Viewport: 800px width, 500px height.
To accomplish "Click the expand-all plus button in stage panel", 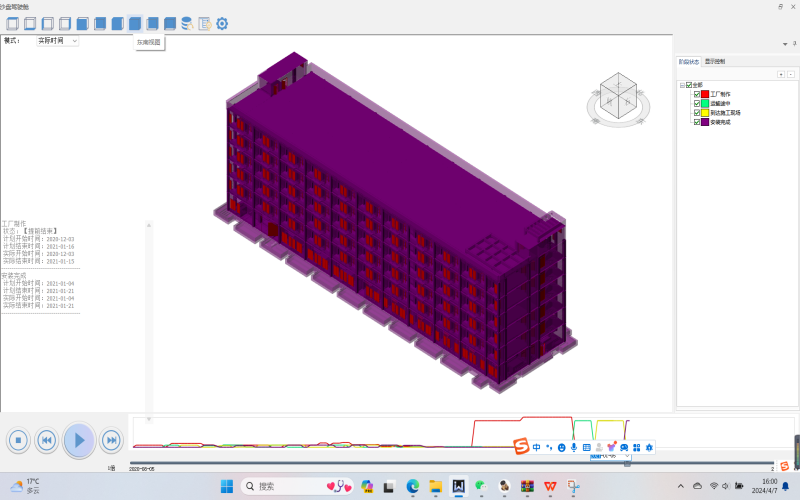I will (x=781, y=74).
